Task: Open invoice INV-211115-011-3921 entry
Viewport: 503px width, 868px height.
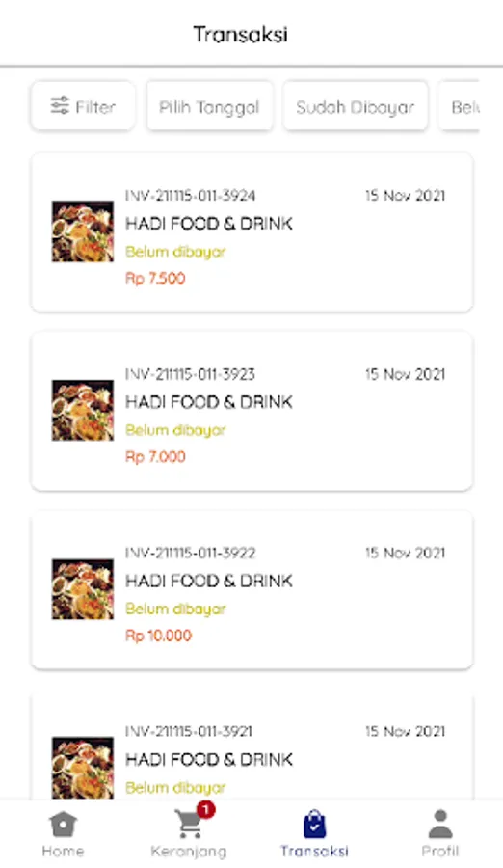Action: (251, 745)
